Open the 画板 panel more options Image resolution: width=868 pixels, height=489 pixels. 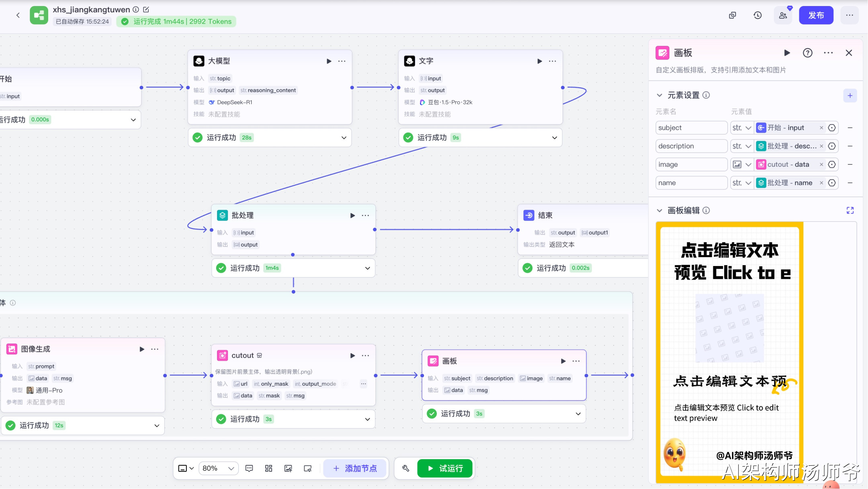[828, 53]
